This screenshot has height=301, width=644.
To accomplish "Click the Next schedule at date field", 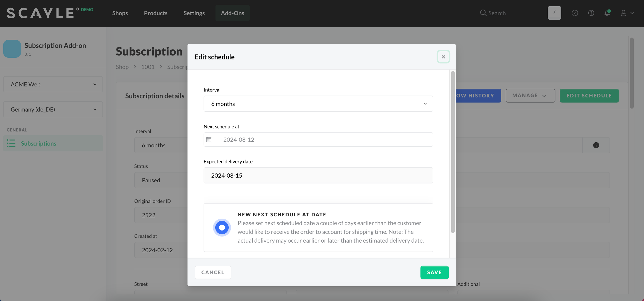I will (x=325, y=140).
